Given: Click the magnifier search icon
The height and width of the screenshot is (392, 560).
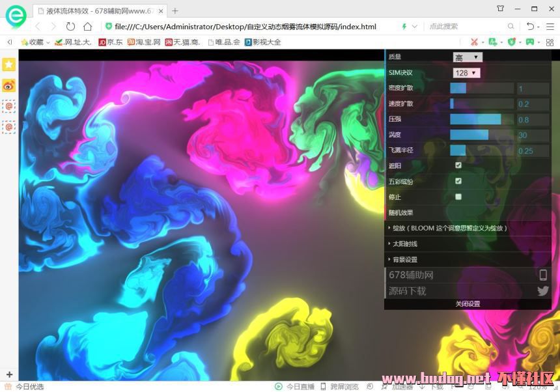Looking at the screenshot, I should 511,26.
